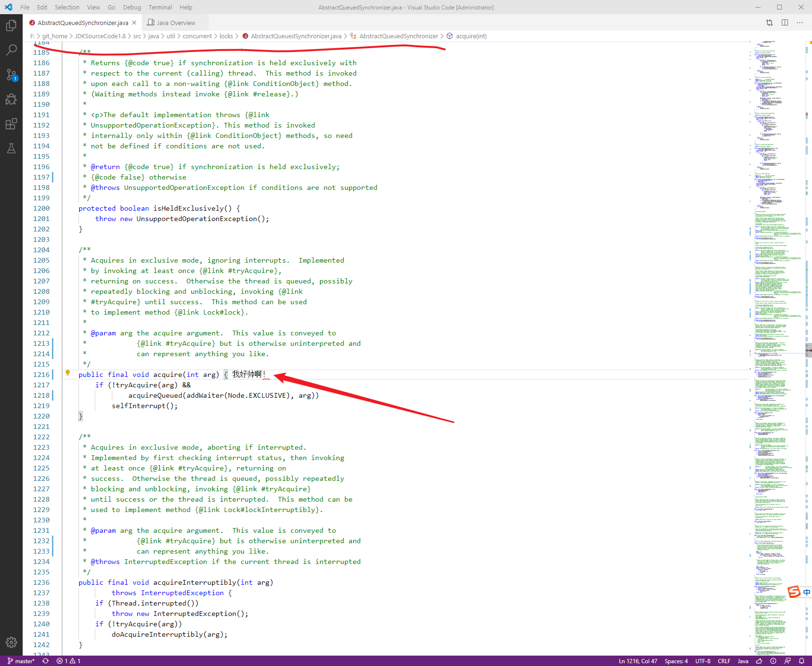This screenshot has height=666, width=812.
Task: Switch to the AbstractQueuedSynchronizer.java tab
Action: 83,23
